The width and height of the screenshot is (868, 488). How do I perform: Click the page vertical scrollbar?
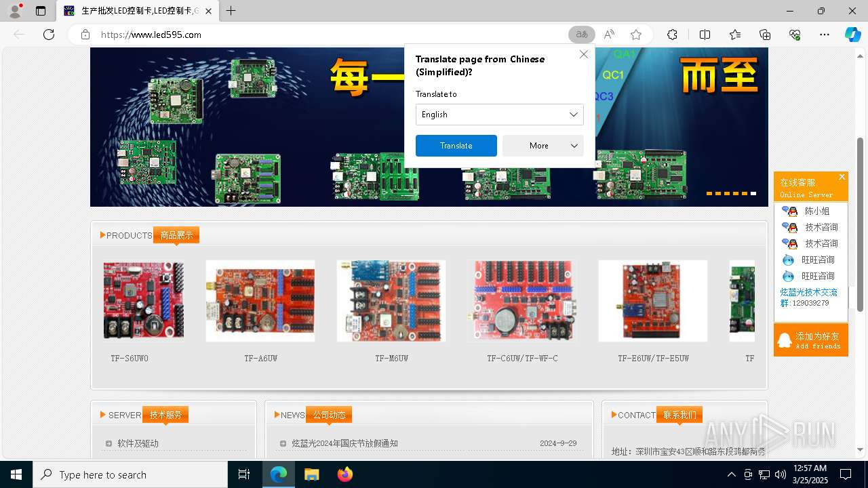click(x=861, y=224)
